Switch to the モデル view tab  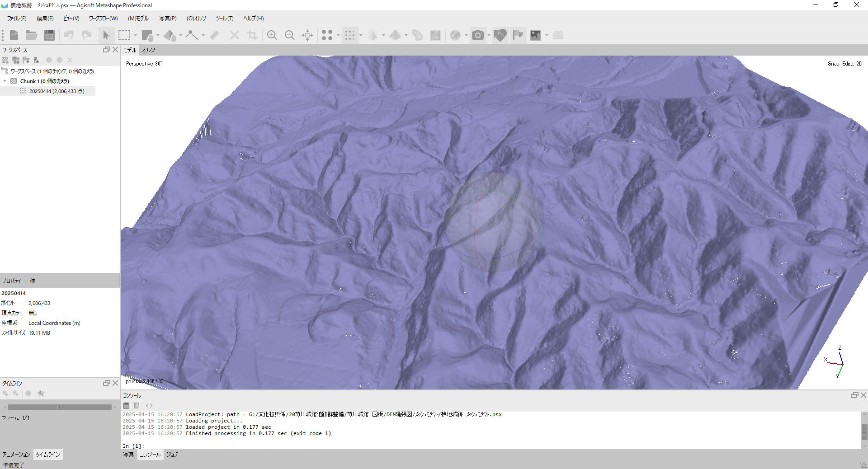coord(130,50)
